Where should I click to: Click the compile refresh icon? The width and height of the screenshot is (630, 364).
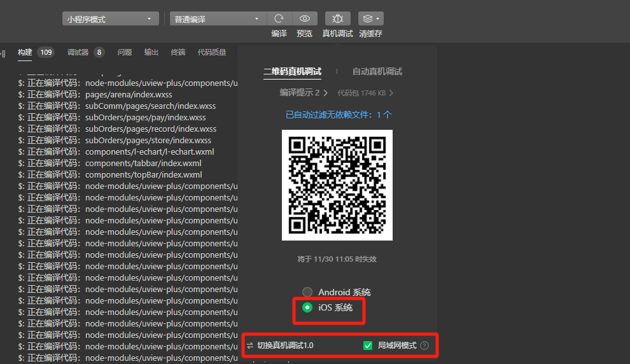[279, 18]
